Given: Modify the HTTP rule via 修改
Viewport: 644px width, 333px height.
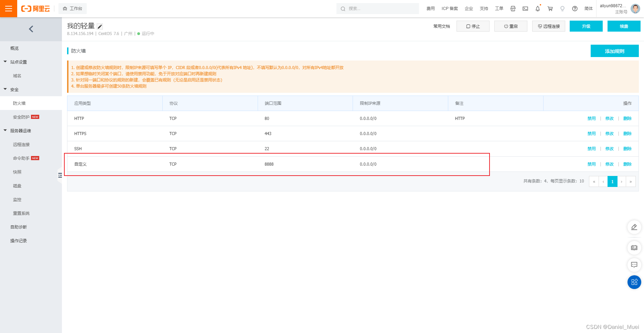Looking at the screenshot, I should point(609,118).
